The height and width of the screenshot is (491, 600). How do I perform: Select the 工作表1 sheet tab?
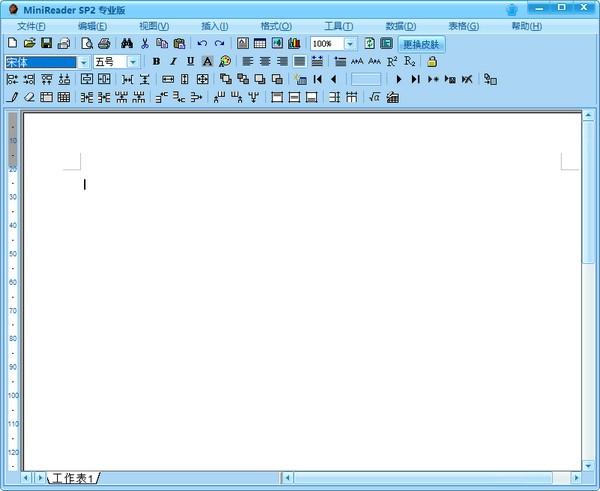73,478
